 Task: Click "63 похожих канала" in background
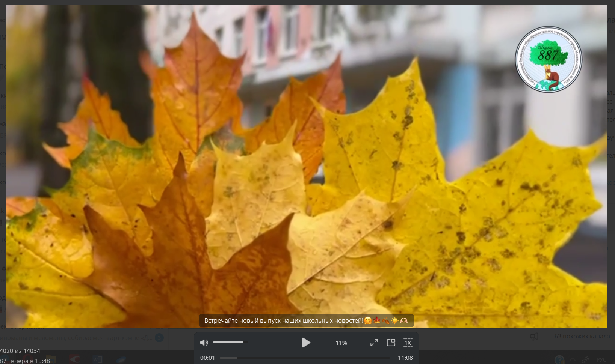[x=582, y=336]
